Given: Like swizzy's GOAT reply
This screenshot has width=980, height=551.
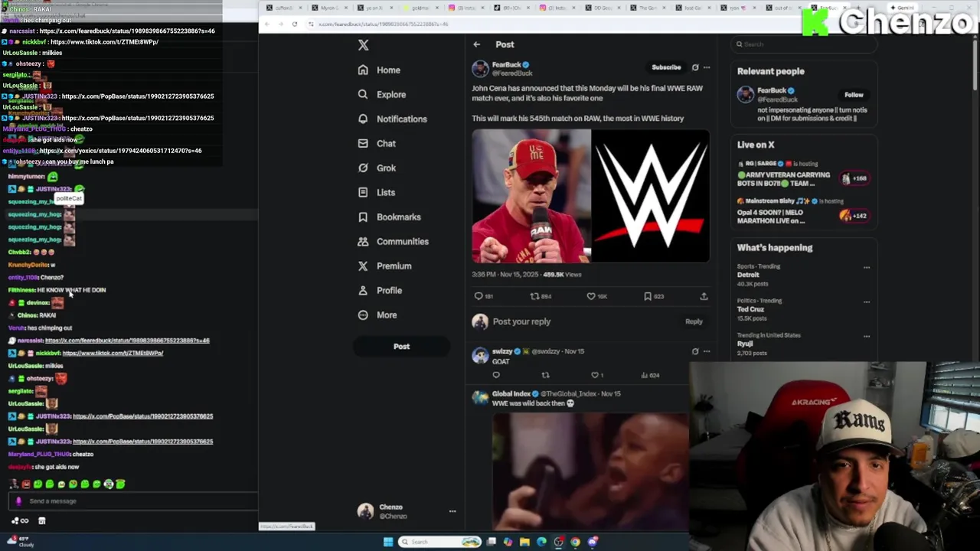Looking at the screenshot, I should coord(597,375).
